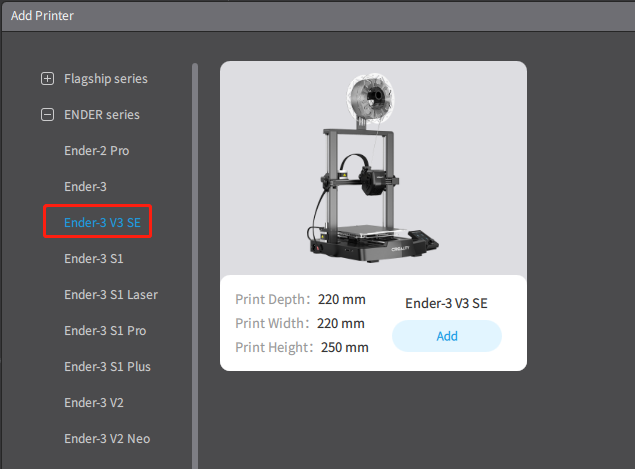Click the printer list vertical scrollbar
635x469 pixels.
click(195, 266)
